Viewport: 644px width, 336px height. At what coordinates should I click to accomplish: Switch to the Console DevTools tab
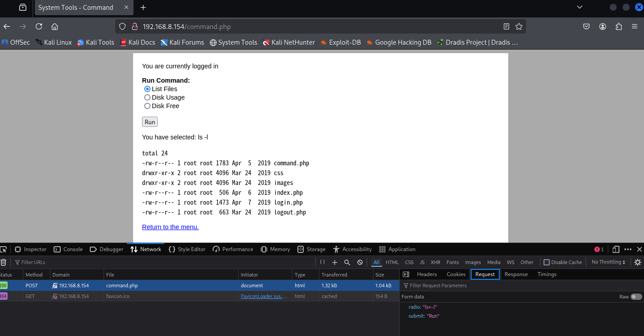click(68, 249)
